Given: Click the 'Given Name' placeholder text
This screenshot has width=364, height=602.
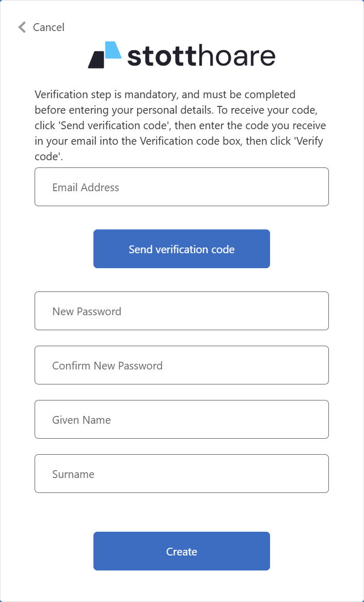Looking at the screenshot, I should tap(82, 420).
